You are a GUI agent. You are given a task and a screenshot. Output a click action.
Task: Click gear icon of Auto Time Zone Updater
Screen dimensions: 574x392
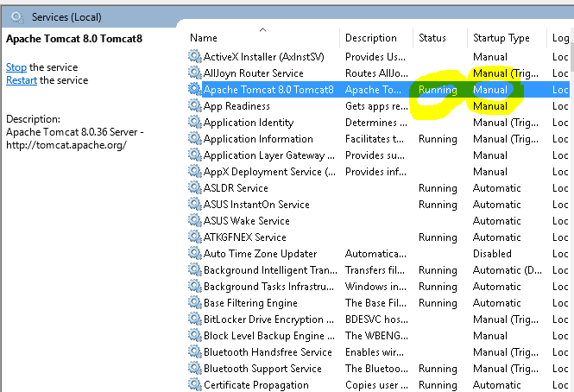click(195, 254)
